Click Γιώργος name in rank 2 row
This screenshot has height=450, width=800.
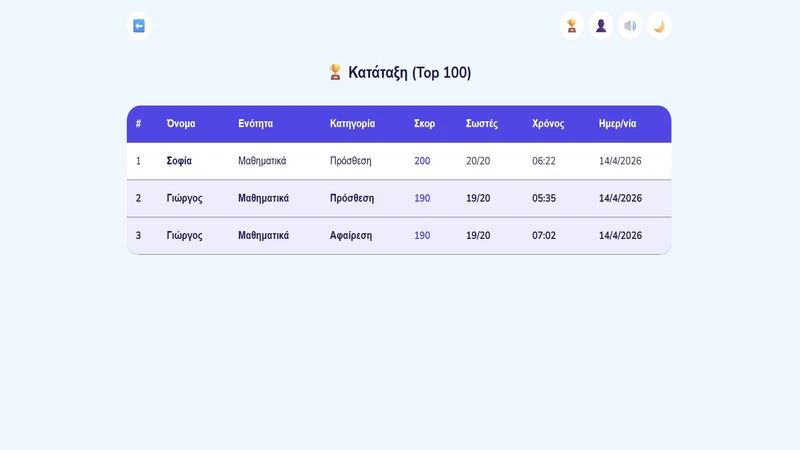pos(184,198)
